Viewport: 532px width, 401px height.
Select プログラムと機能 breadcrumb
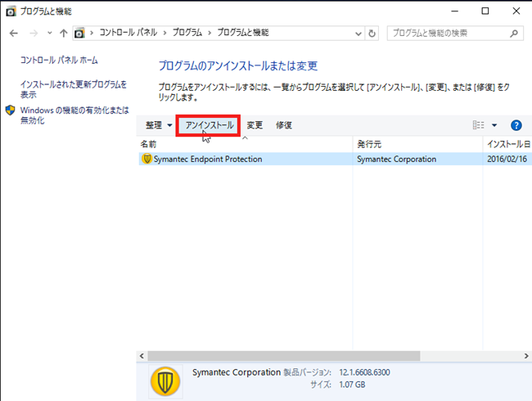coord(243,33)
